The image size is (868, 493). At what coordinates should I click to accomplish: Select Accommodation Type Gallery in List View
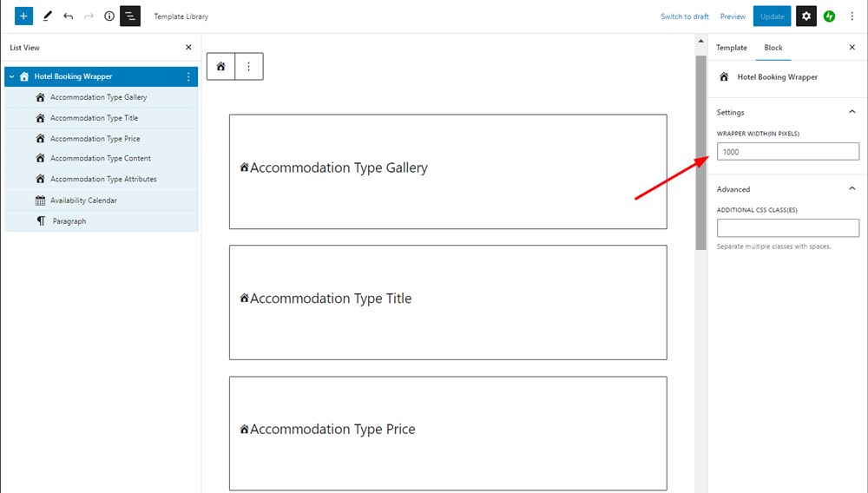point(102,97)
